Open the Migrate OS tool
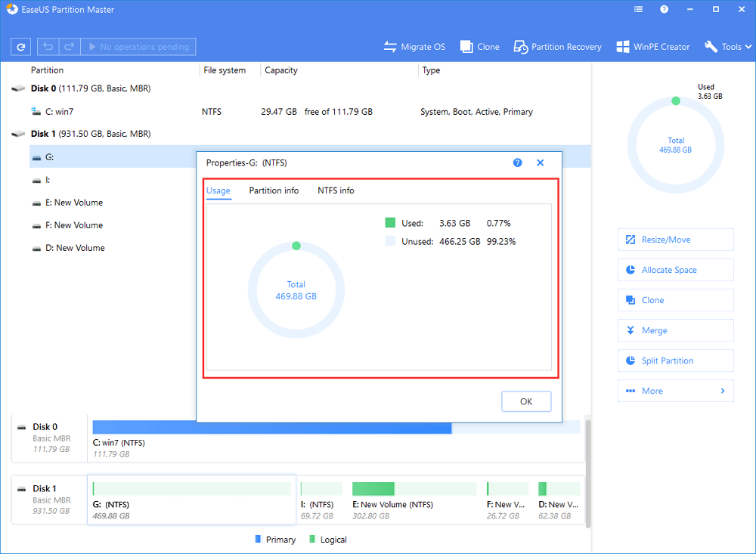756x554 pixels. [414, 47]
